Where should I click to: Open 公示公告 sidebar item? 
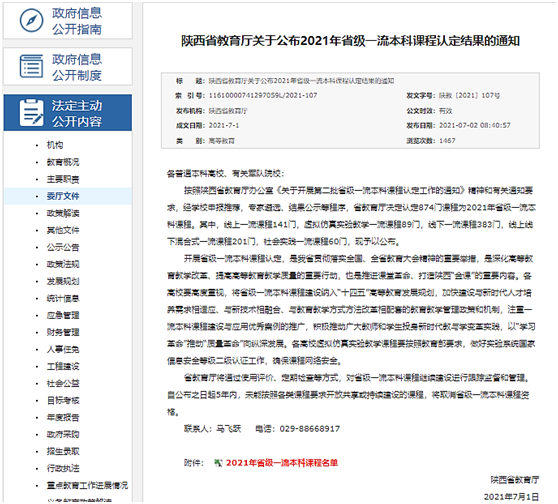pyautogui.click(x=63, y=247)
